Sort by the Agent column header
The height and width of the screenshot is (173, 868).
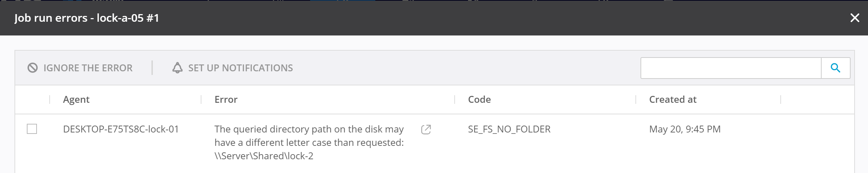[76, 100]
